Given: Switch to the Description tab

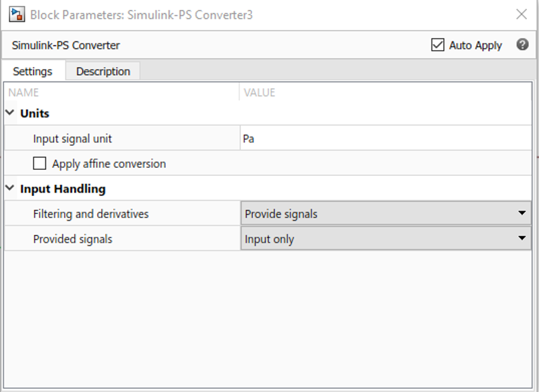Looking at the screenshot, I should (x=103, y=72).
